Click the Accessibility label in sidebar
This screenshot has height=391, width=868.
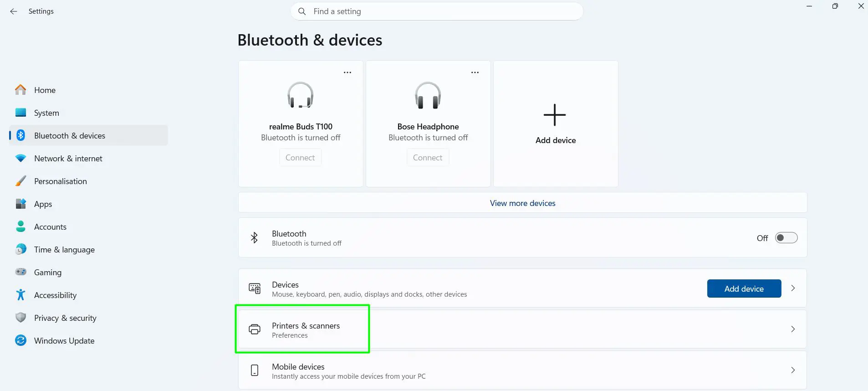pyautogui.click(x=55, y=295)
